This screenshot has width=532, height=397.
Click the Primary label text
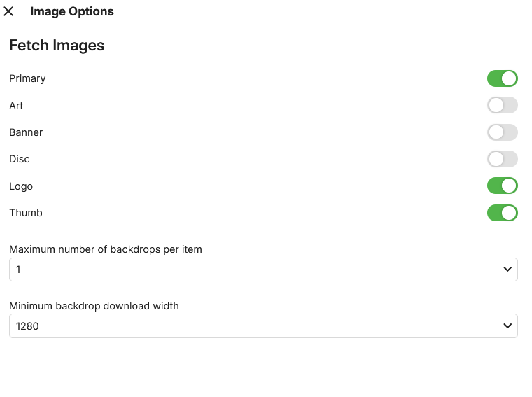point(27,78)
